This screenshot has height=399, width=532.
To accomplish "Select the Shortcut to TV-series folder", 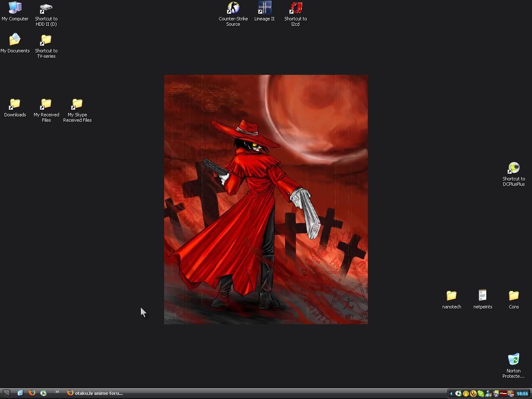I will tap(46, 46).
